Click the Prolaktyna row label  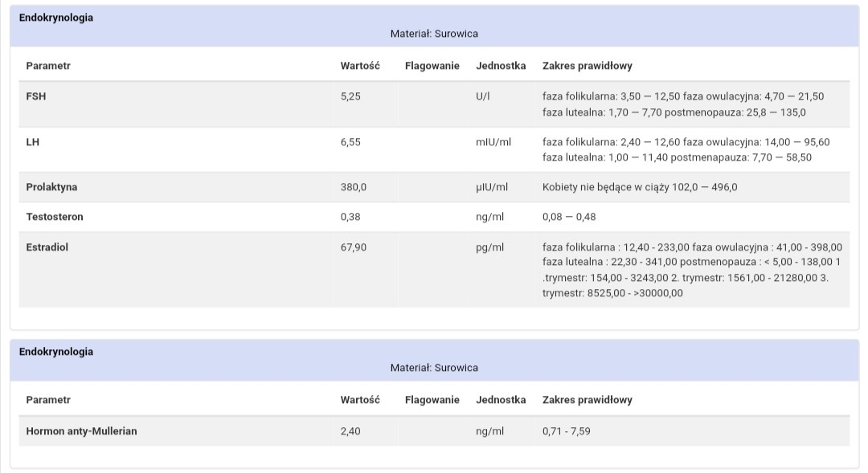pyautogui.click(x=51, y=187)
